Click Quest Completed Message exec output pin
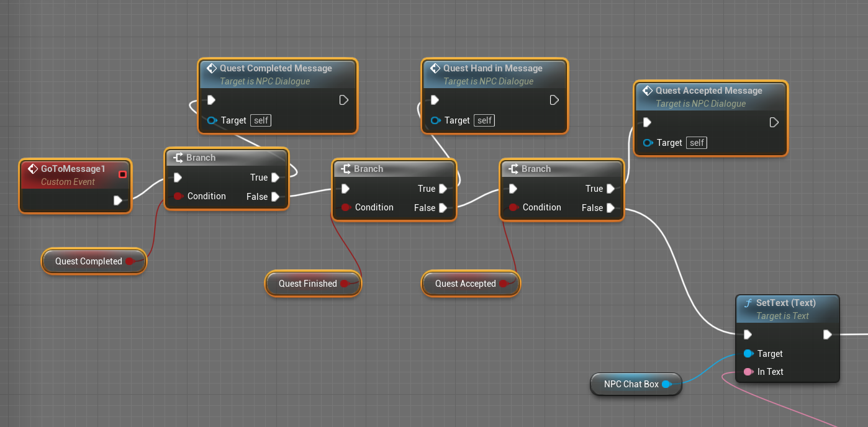868x427 pixels. click(x=344, y=100)
